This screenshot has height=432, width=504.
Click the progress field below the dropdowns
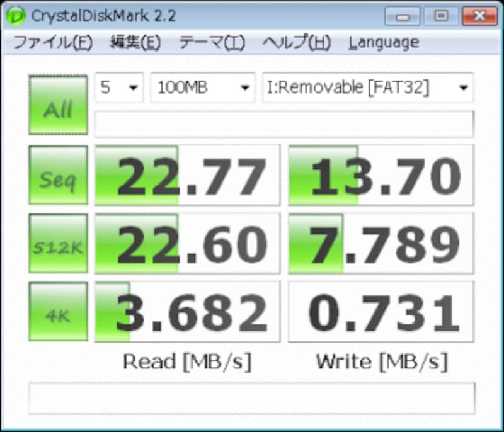coord(283,123)
